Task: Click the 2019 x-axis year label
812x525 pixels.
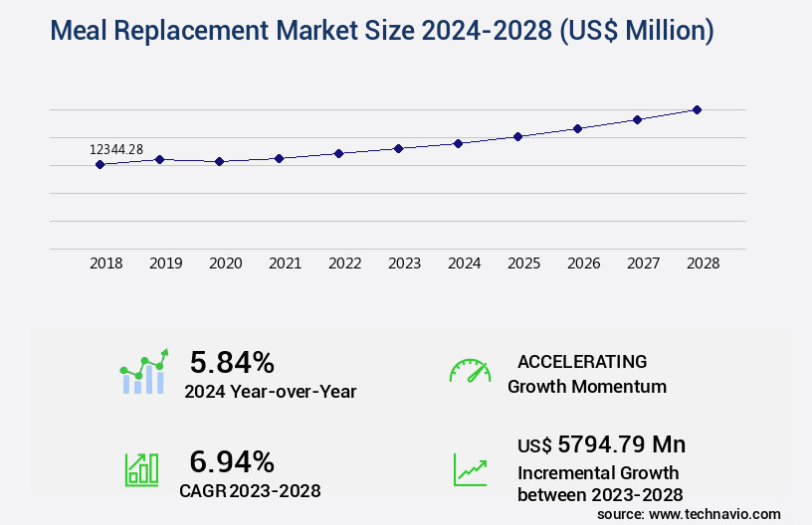Action: [165, 263]
